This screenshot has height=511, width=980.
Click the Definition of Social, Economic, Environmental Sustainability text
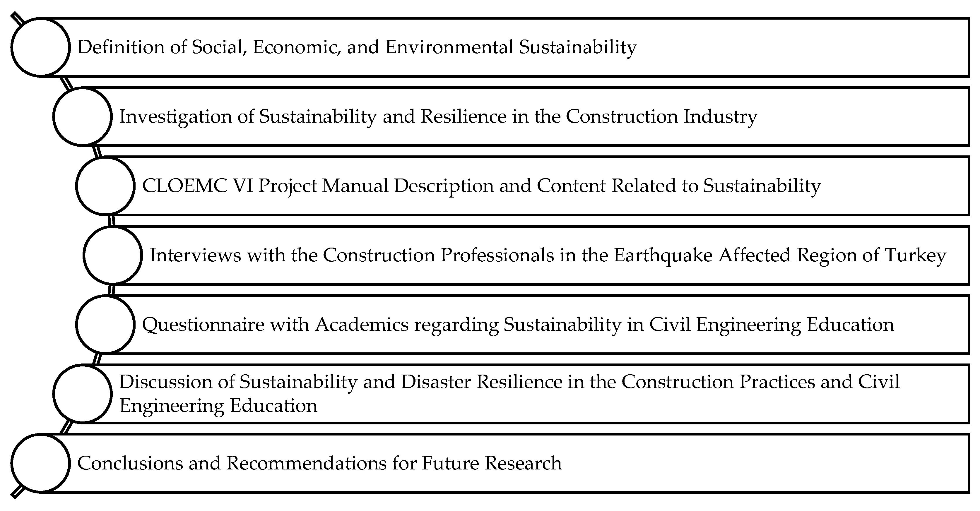click(x=357, y=47)
